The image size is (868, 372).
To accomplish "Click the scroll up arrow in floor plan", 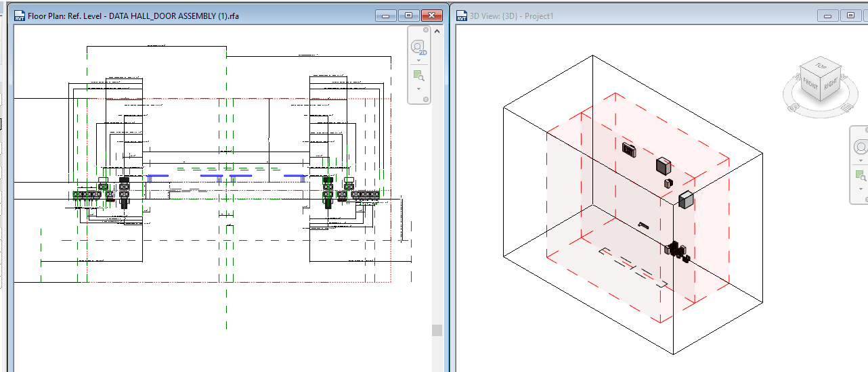I will click(x=437, y=31).
